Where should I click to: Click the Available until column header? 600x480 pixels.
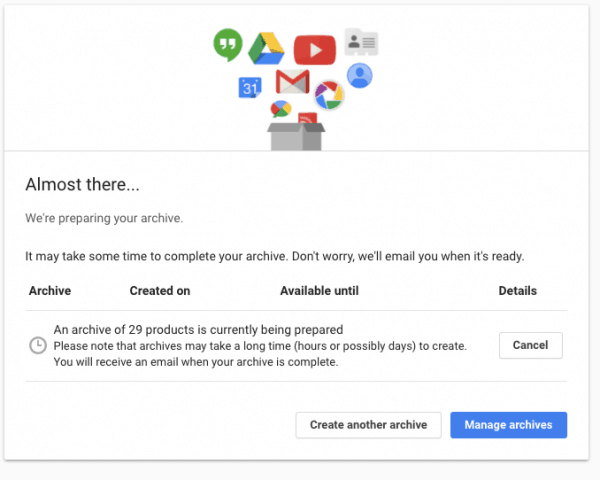point(320,291)
